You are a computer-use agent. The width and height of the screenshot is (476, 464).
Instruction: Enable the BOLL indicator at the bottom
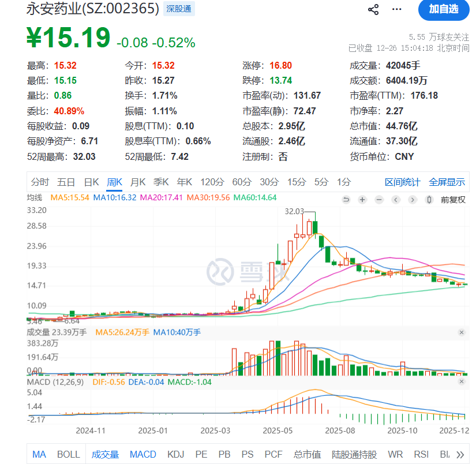click(69, 454)
